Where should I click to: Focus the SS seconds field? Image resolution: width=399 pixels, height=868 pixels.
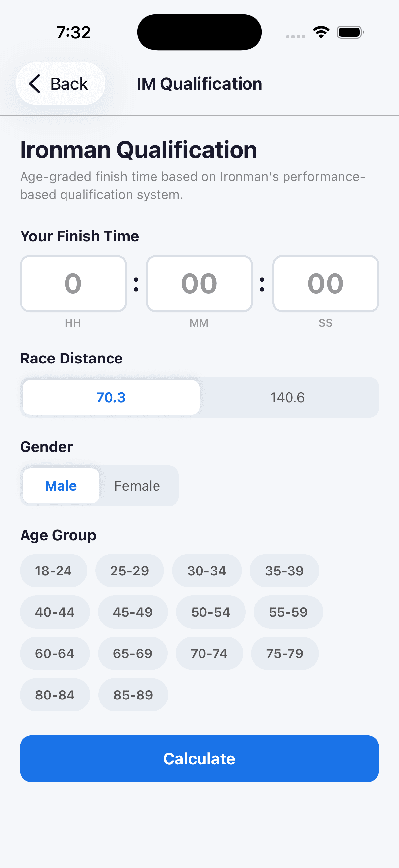(x=326, y=283)
